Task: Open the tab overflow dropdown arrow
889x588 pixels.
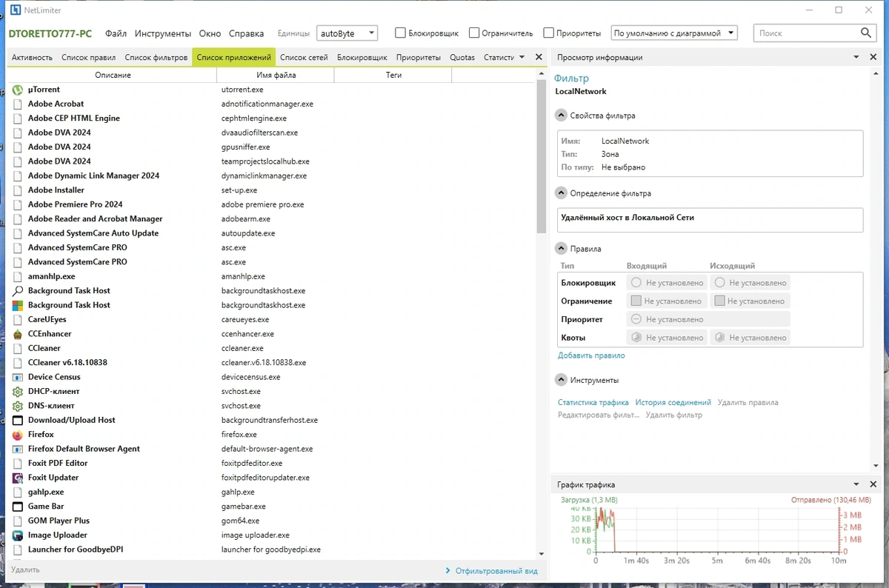Action: point(522,57)
